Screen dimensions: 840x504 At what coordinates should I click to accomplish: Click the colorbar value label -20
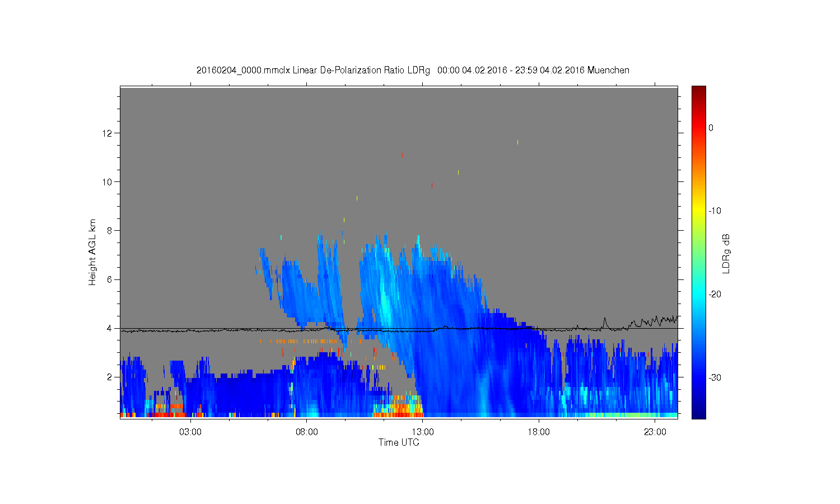pyautogui.click(x=715, y=295)
